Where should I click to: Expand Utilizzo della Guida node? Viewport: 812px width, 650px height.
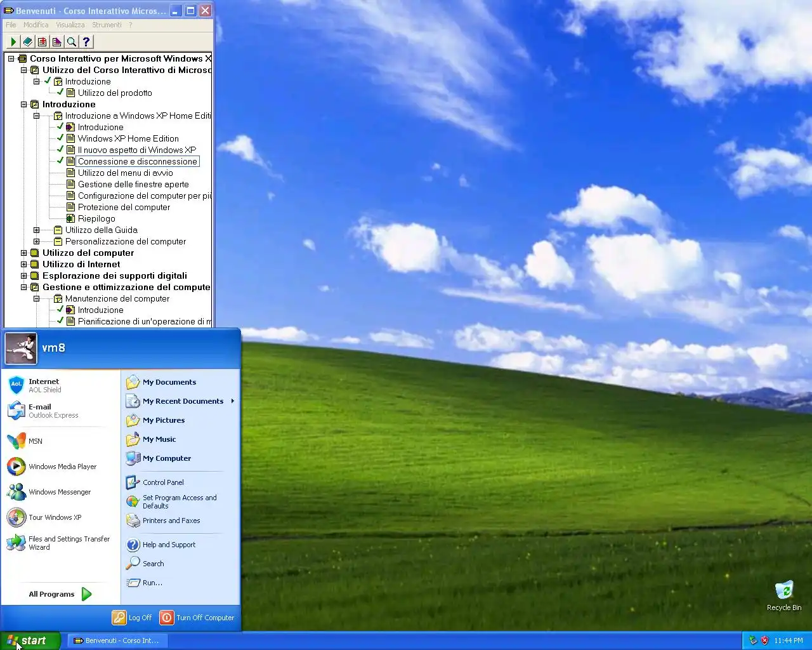click(x=36, y=230)
